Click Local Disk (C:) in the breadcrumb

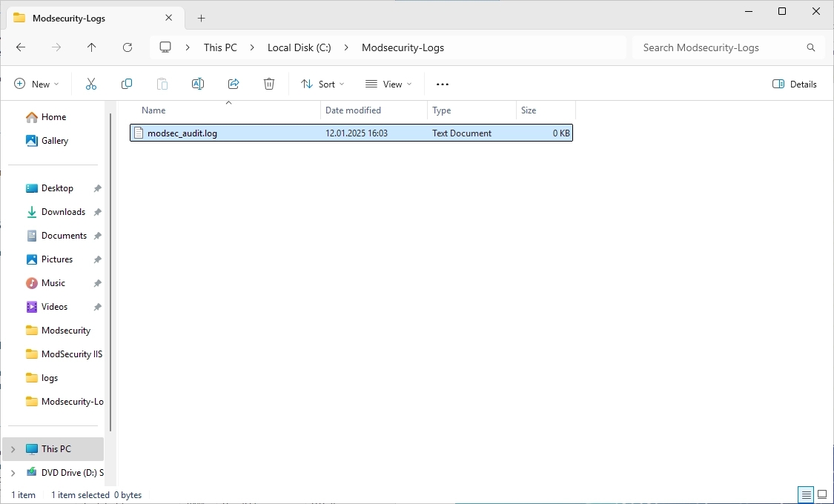(299, 47)
